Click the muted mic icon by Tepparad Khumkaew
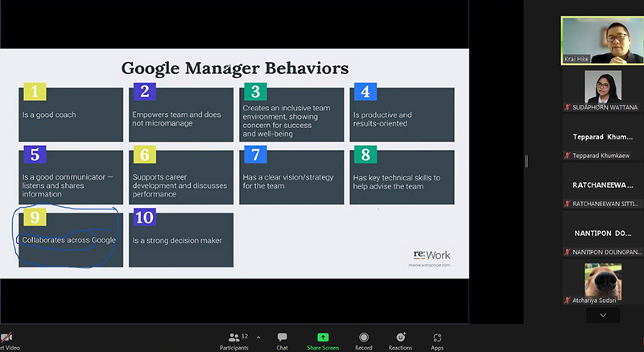 click(x=568, y=155)
